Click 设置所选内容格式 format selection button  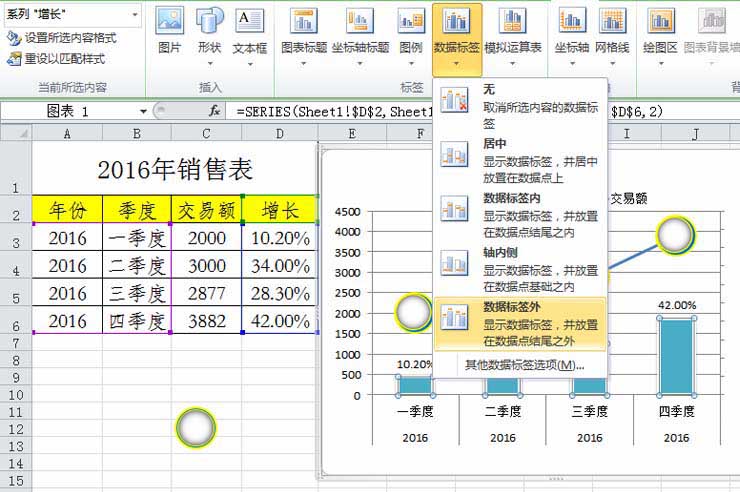pos(61,37)
